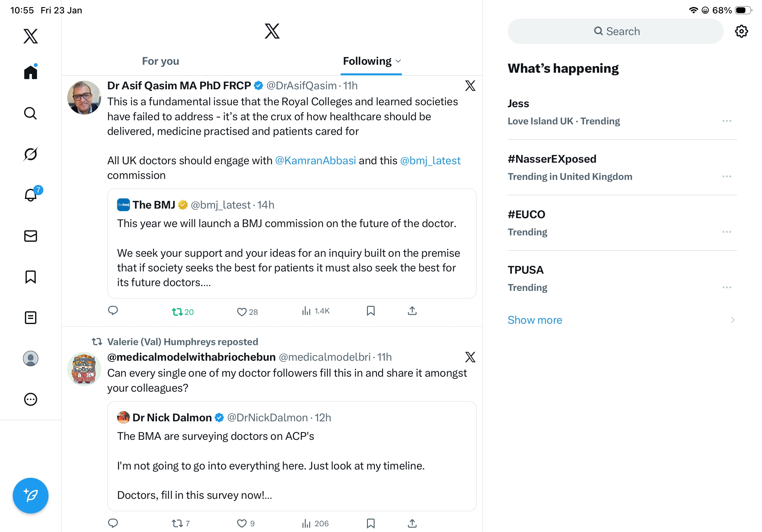Open trends settings gear icon

click(741, 32)
